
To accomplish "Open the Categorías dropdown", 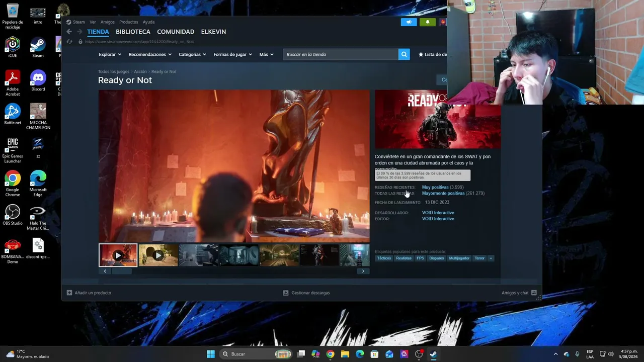I will click(193, 54).
